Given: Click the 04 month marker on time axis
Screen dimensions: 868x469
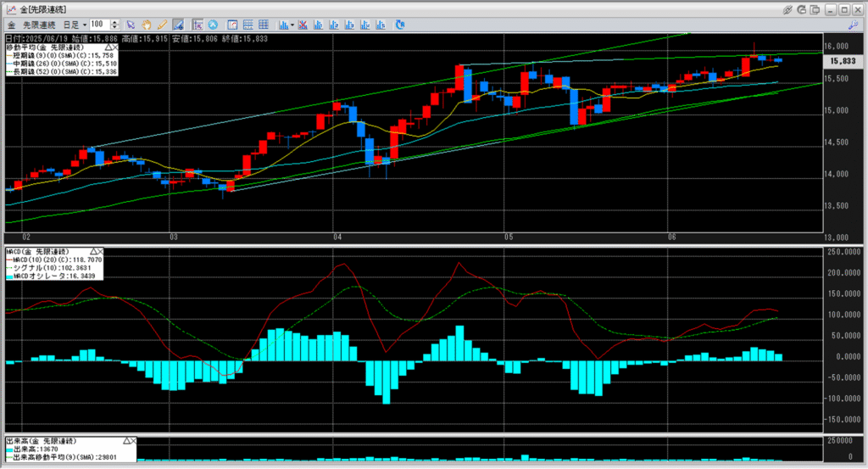Looking at the screenshot, I should (x=337, y=237).
